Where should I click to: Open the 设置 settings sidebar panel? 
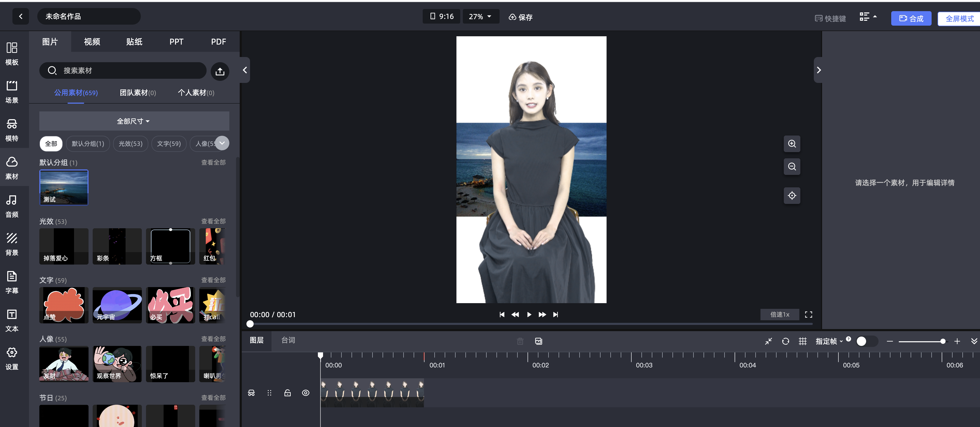tap(12, 358)
